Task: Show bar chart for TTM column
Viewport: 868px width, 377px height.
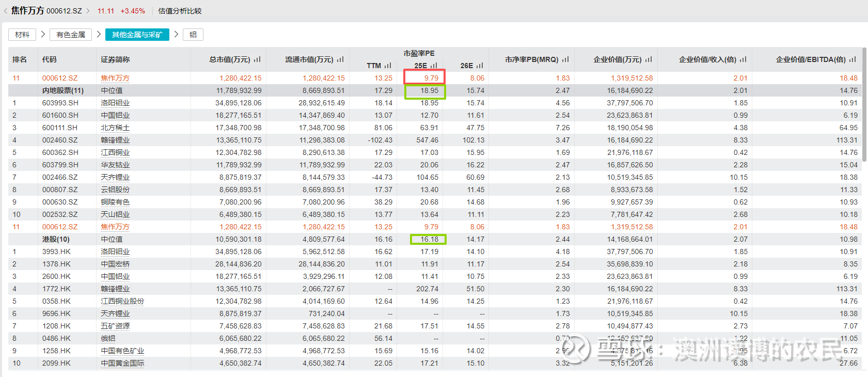Action: pos(388,66)
